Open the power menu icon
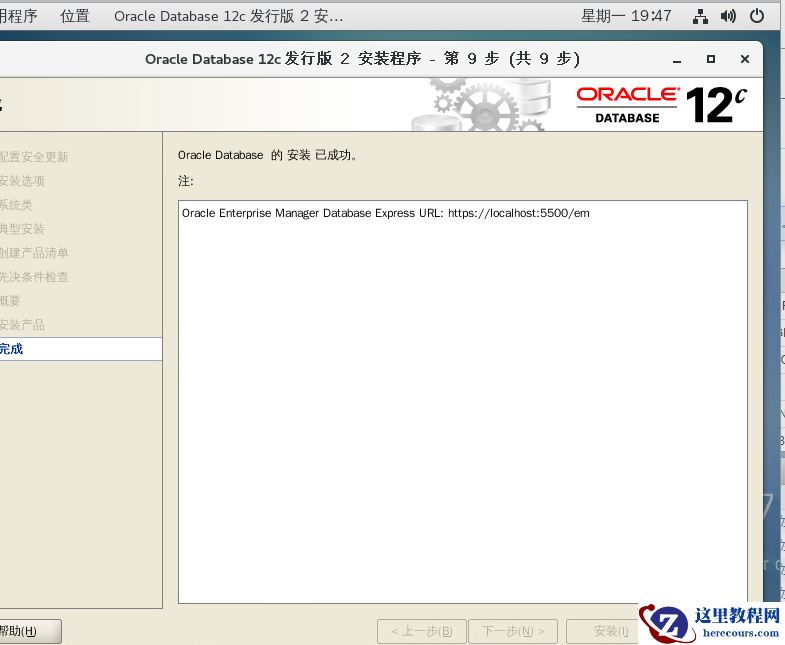 (756, 17)
